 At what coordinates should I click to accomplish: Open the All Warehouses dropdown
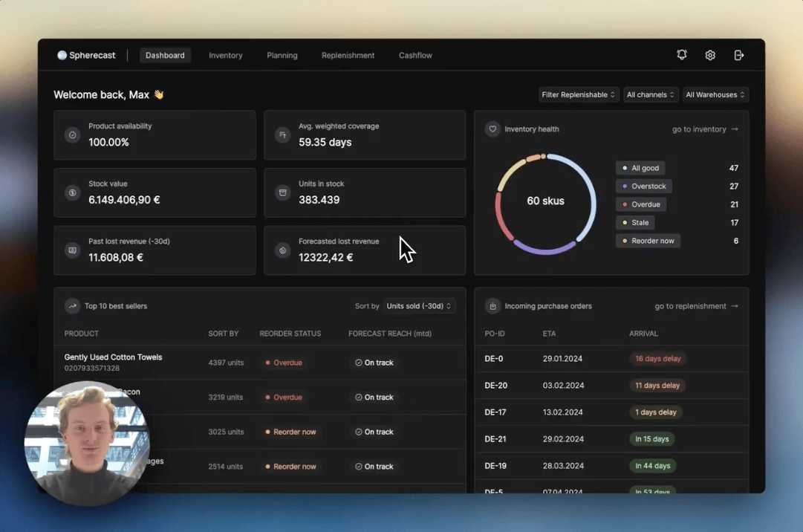click(x=715, y=95)
